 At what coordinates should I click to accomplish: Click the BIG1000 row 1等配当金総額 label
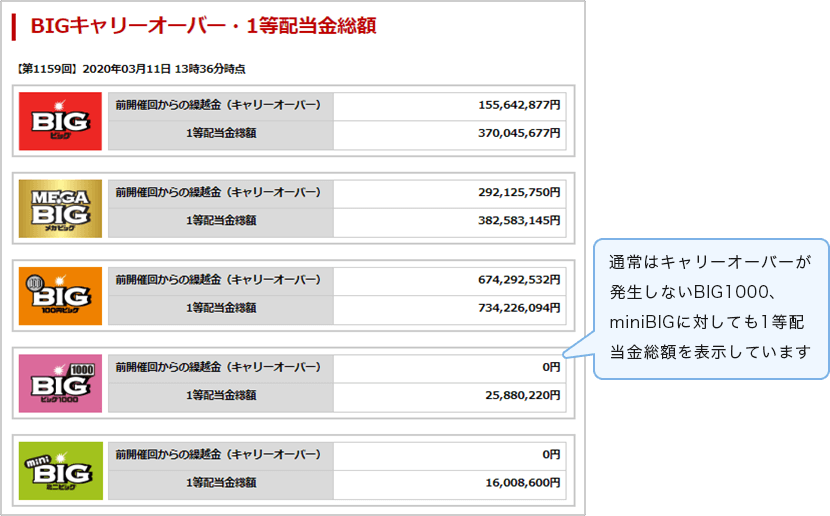coord(221,397)
